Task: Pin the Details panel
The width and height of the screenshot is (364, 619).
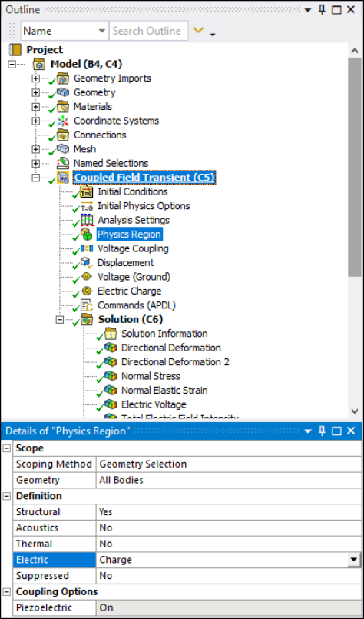Action: coord(323,431)
